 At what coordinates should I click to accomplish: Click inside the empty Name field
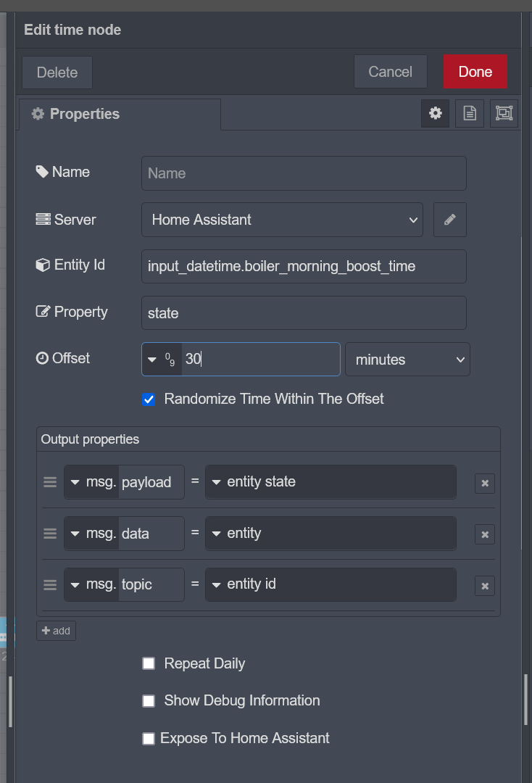pos(303,173)
